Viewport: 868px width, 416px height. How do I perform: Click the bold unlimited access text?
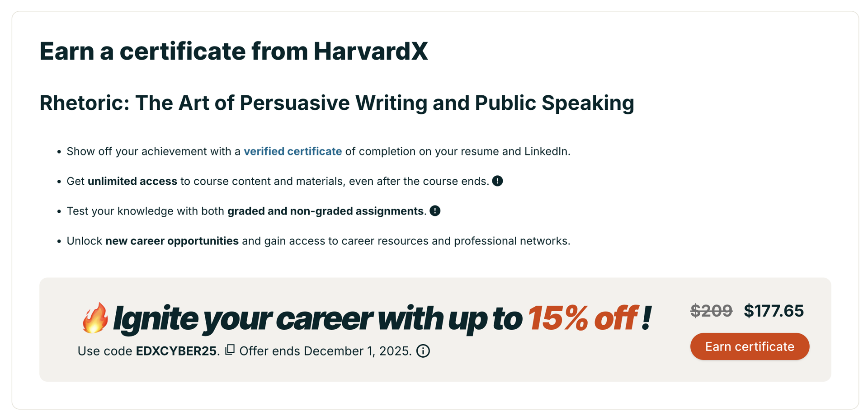132,181
